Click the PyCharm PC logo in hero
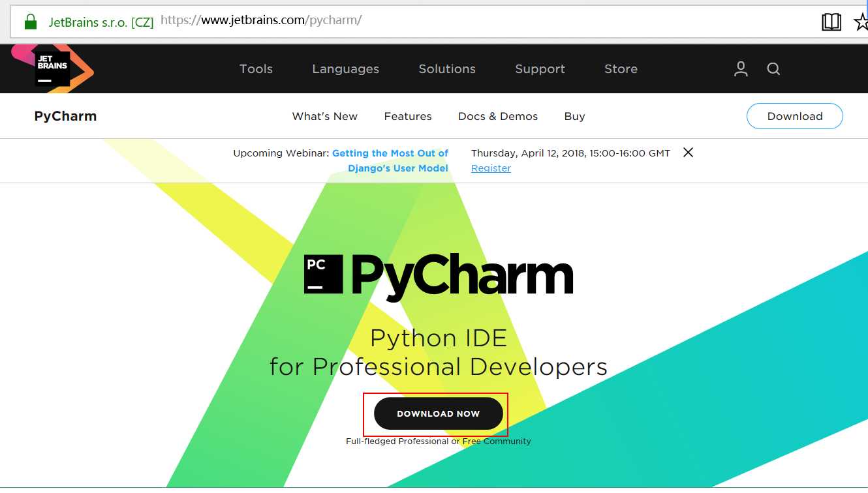Screen dimensions: 868x493 (x=324, y=274)
